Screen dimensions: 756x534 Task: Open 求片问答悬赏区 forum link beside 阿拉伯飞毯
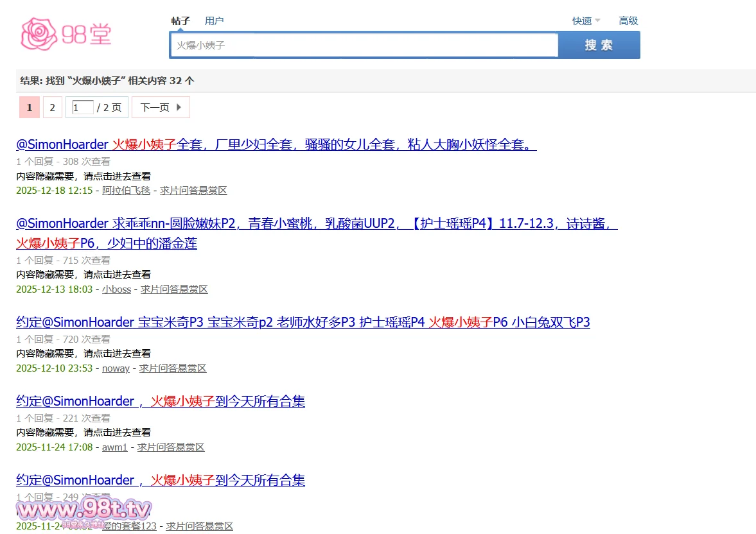point(193,191)
